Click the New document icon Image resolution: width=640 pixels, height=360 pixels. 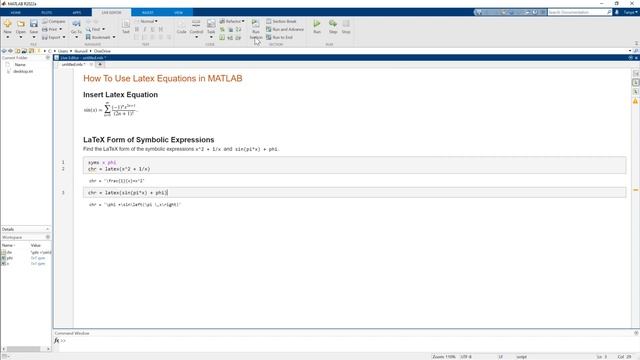click(7, 24)
